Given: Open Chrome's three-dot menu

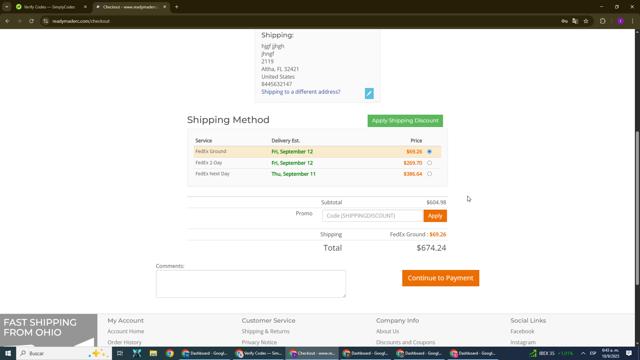Looking at the screenshot, I should click(x=632, y=21).
